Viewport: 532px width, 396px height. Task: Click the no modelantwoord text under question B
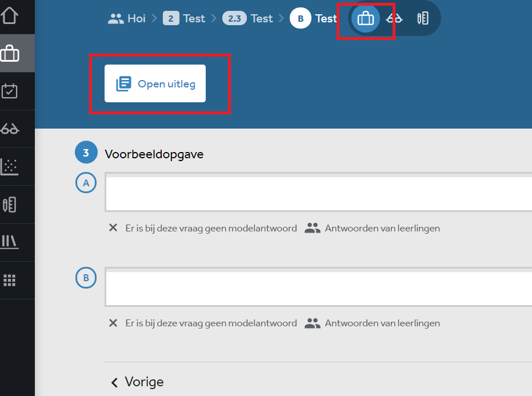pyautogui.click(x=211, y=323)
